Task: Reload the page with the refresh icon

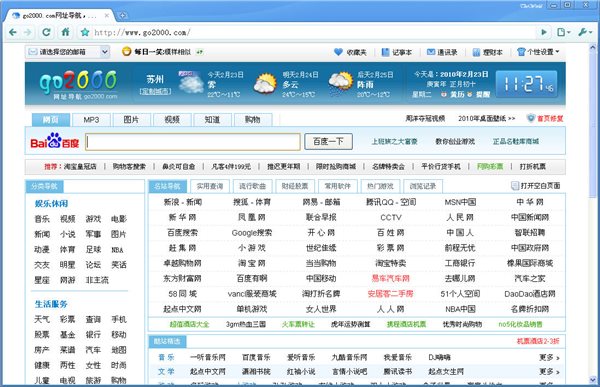Action: pos(46,32)
